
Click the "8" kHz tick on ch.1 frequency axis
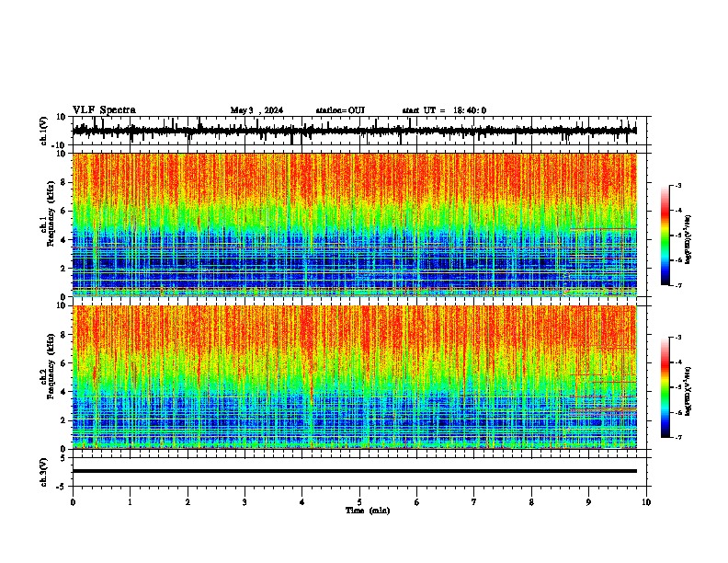(63, 182)
